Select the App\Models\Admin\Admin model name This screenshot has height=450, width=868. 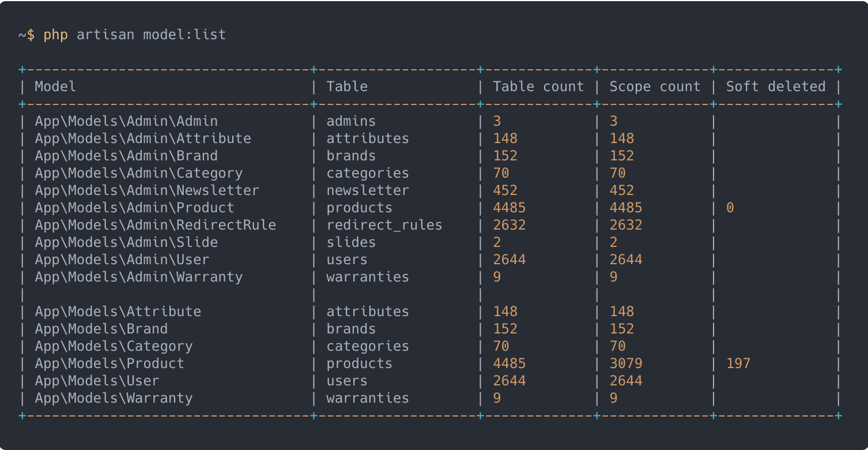(x=126, y=121)
